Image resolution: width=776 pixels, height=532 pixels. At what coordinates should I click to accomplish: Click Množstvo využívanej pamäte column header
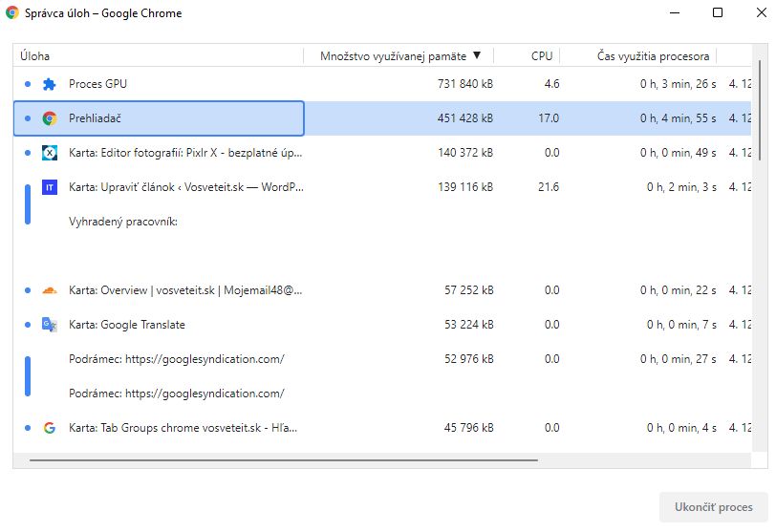tap(399, 55)
